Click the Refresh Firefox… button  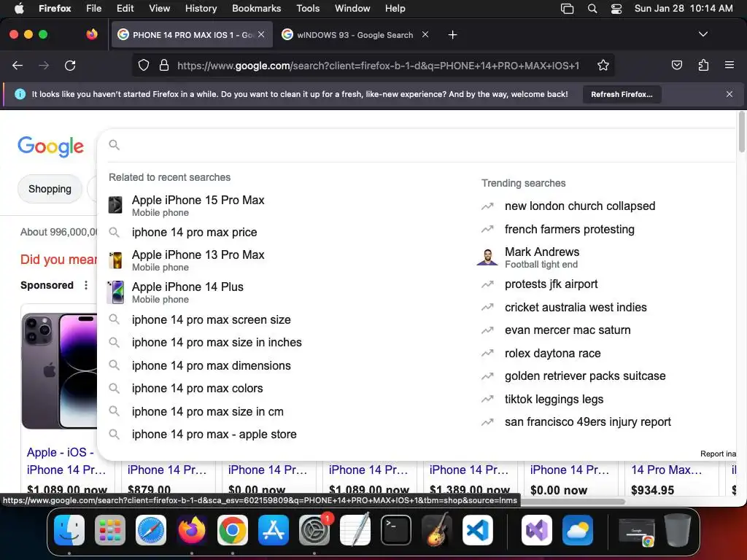(x=622, y=94)
